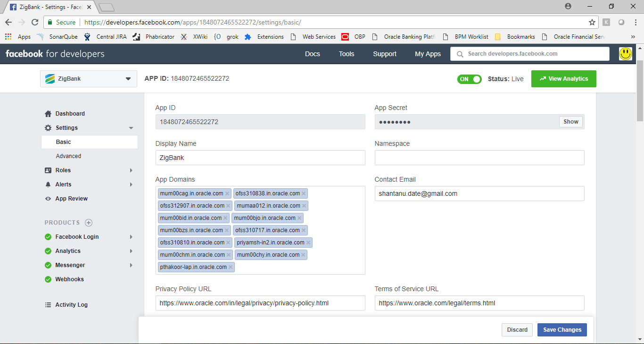
Task: Click the Settings gear icon in sidebar
Action: pyautogui.click(x=48, y=128)
